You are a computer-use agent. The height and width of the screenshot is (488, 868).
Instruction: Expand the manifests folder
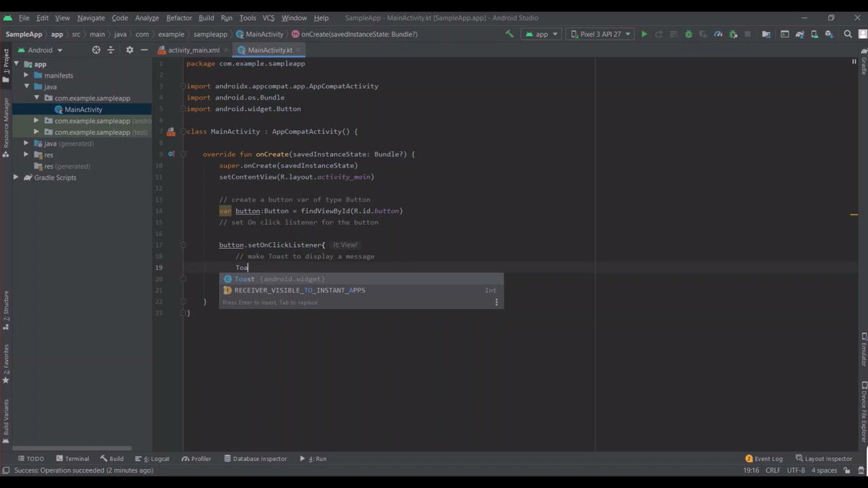pos(26,75)
